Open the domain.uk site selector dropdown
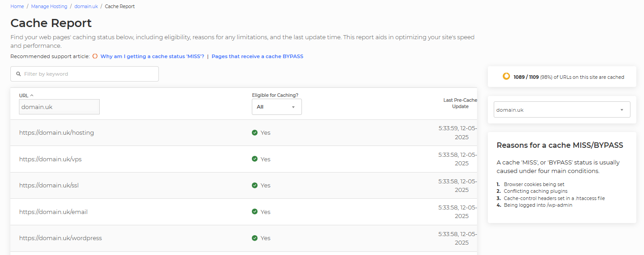 tap(562, 109)
